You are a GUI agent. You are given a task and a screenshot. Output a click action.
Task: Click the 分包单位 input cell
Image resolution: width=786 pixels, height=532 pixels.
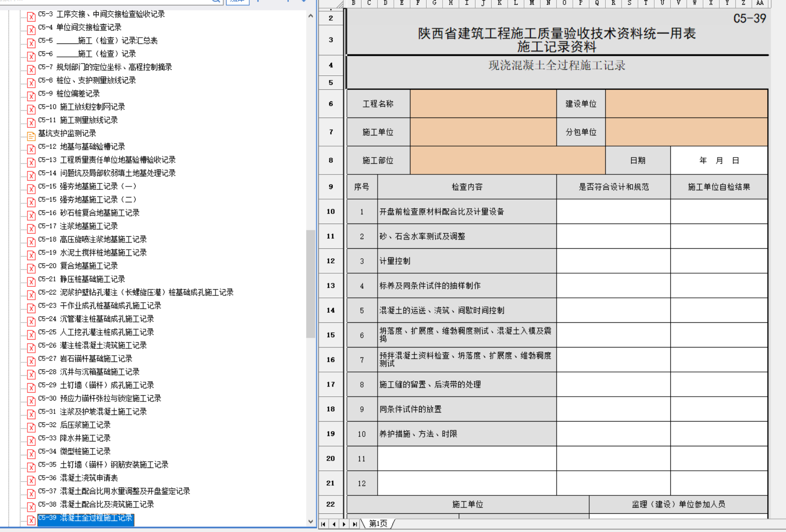coord(687,132)
